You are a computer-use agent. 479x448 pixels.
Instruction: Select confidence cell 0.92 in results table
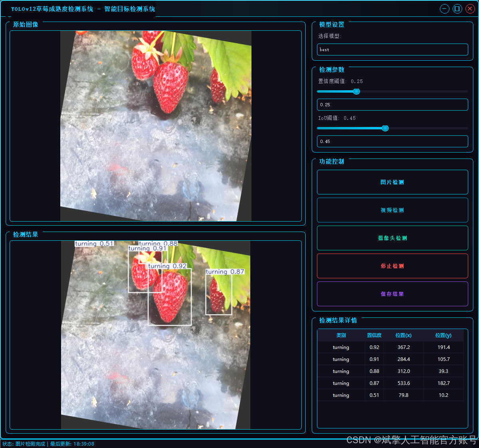pyautogui.click(x=374, y=347)
